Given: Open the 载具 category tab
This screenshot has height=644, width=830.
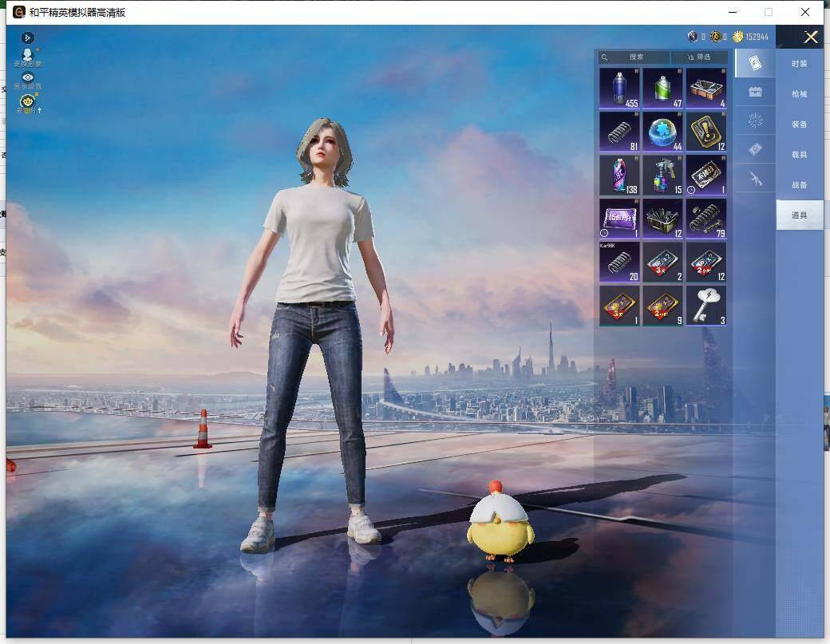Looking at the screenshot, I should coord(800,155).
